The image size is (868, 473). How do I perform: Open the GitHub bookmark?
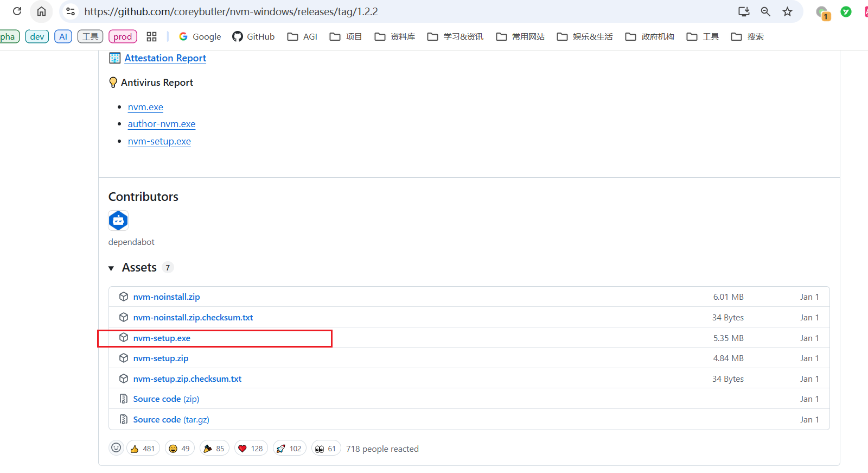point(253,36)
